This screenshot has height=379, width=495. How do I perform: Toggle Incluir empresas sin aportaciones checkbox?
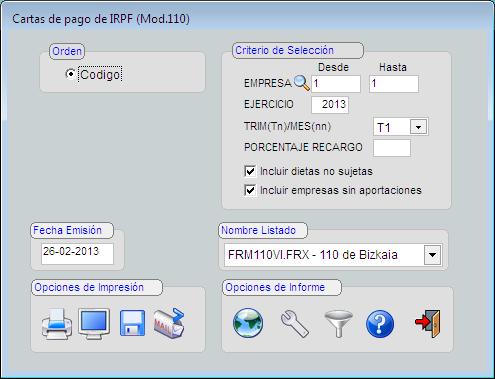pos(250,190)
